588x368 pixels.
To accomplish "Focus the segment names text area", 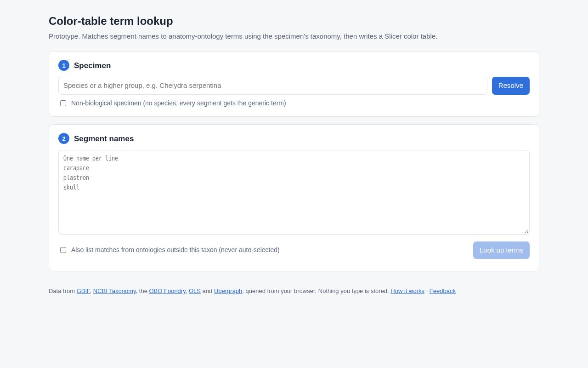I will coord(294,192).
